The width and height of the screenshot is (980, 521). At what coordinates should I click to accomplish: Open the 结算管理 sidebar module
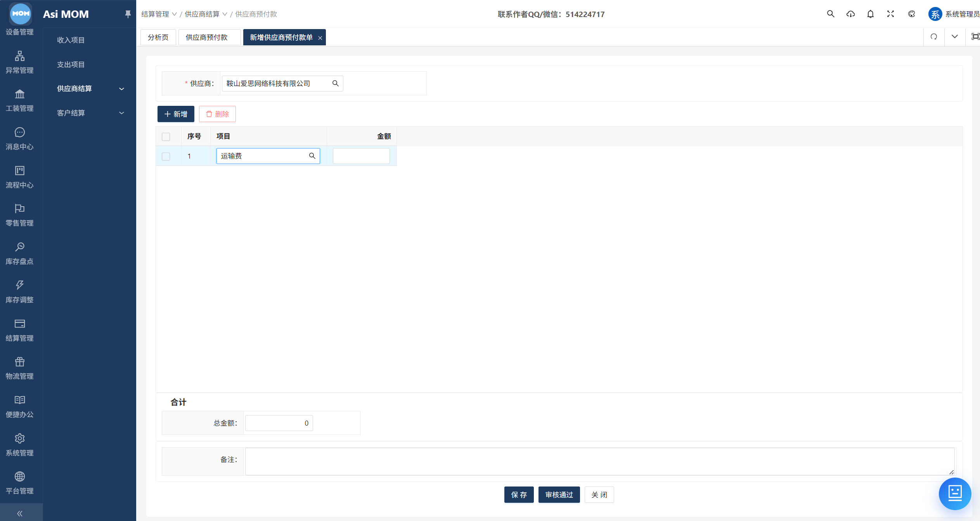pyautogui.click(x=19, y=330)
